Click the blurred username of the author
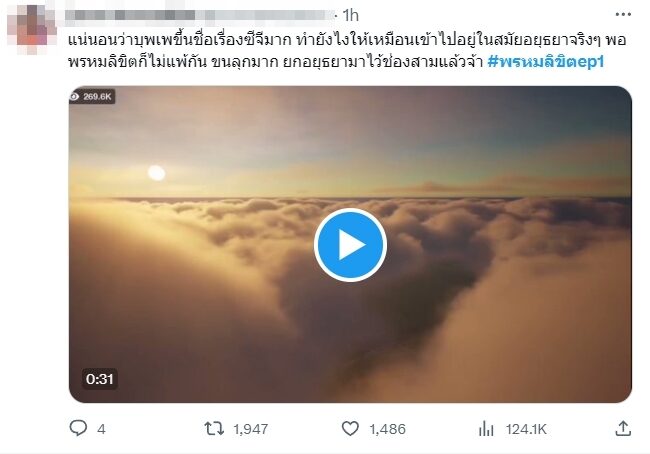This screenshot has width=650, height=454. [201, 15]
